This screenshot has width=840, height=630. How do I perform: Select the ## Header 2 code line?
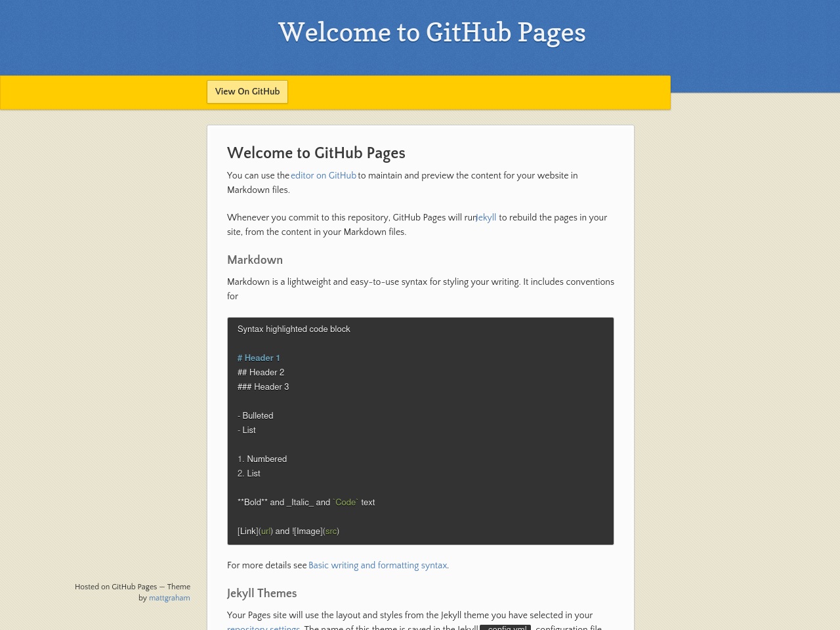261,373
